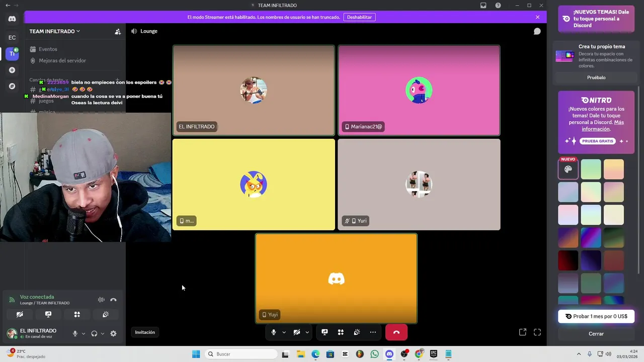Viewport: 644px width, 362px height.
Task: Open File Explorer from the taskbar
Action: click(300, 354)
